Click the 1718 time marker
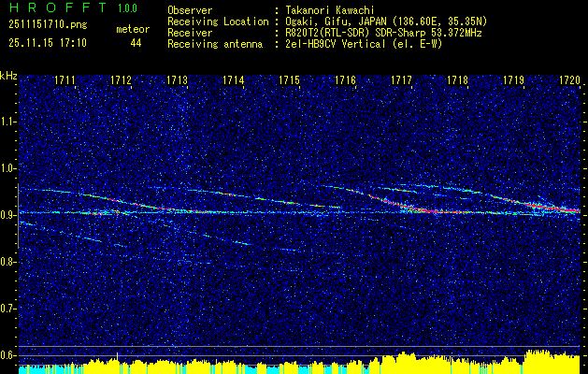Screen dimensions: 588x374 (x=457, y=80)
